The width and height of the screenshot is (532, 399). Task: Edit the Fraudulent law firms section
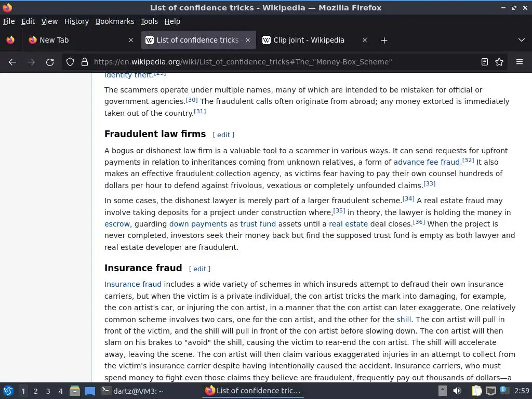tap(223, 135)
